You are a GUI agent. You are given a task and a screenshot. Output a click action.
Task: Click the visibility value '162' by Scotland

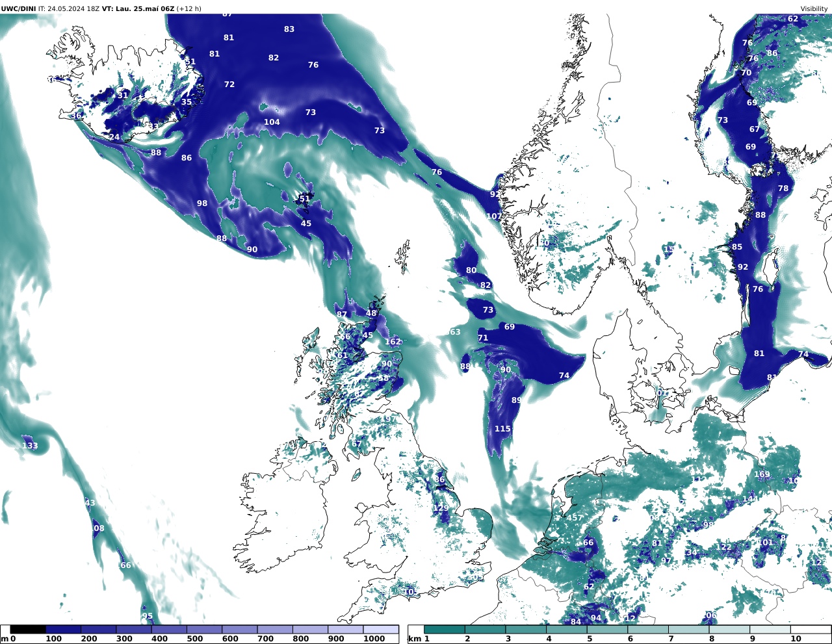click(x=393, y=342)
